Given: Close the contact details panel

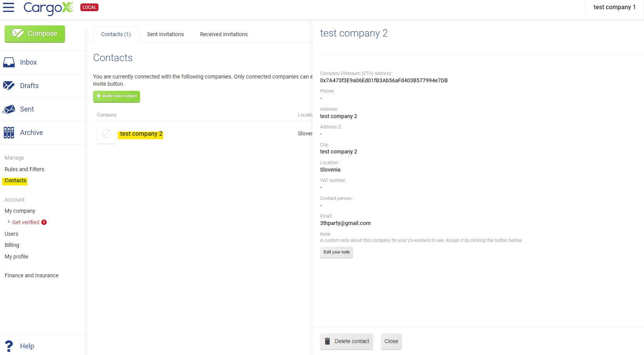Looking at the screenshot, I should (x=391, y=341).
